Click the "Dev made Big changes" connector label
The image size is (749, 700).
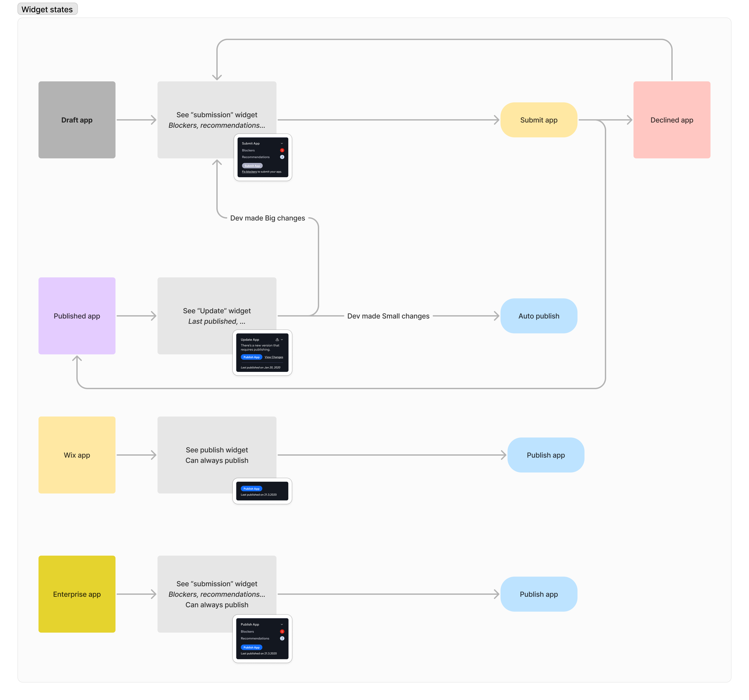click(x=268, y=218)
